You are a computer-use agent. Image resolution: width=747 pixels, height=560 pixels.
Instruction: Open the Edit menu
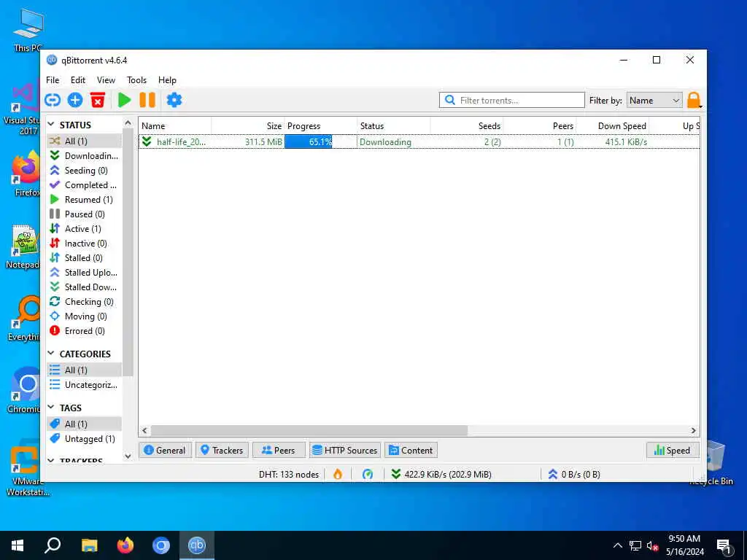pos(77,80)
